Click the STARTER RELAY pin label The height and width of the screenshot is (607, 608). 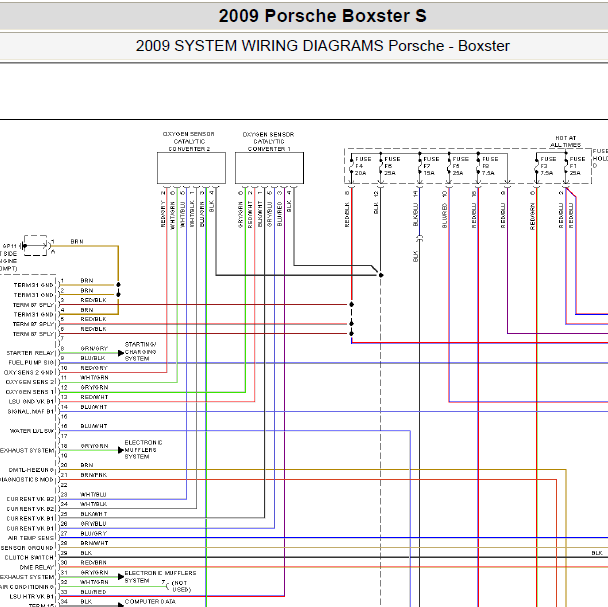click(x=30, y=353)
